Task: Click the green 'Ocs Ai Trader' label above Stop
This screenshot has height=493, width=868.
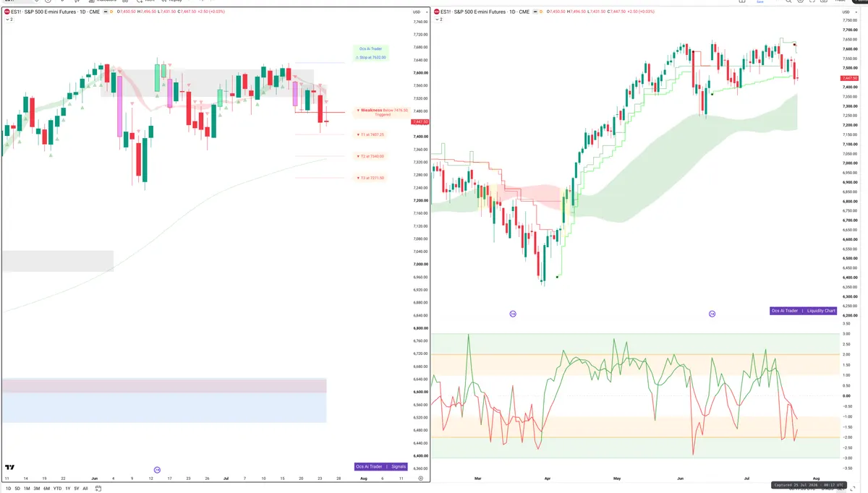Action: [372, 49]
